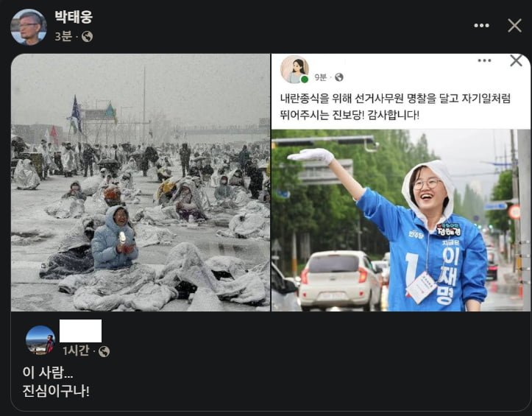Click globe privacy icon beside 1시간
Image resolution: width=532 pixels, height=416 pixels.
tap(104, 351)
